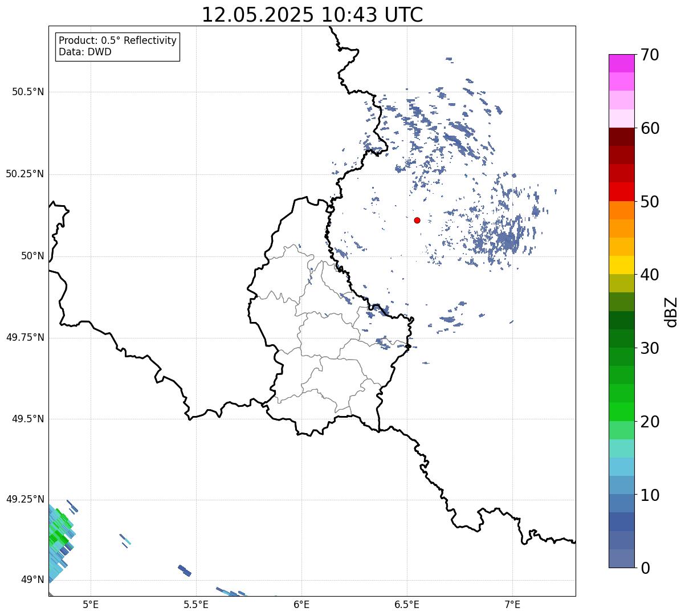The height and width of the screenshot is (616, 685).
Task: Pick the dark maroon swatch just below 60 dBZ
Action: tap(622, 137)
